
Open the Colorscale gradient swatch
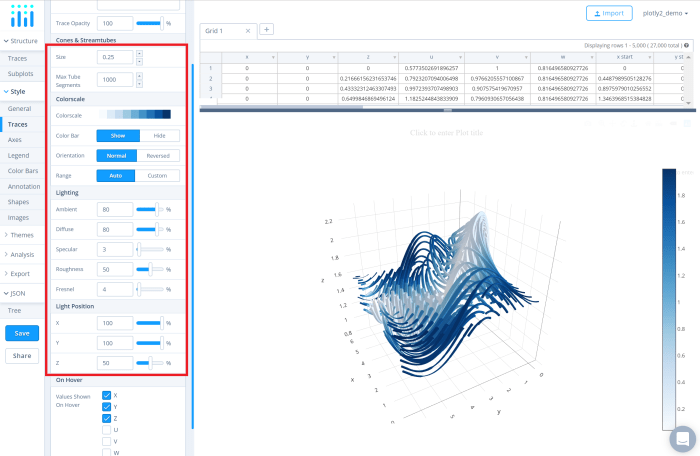coord(135,115)
